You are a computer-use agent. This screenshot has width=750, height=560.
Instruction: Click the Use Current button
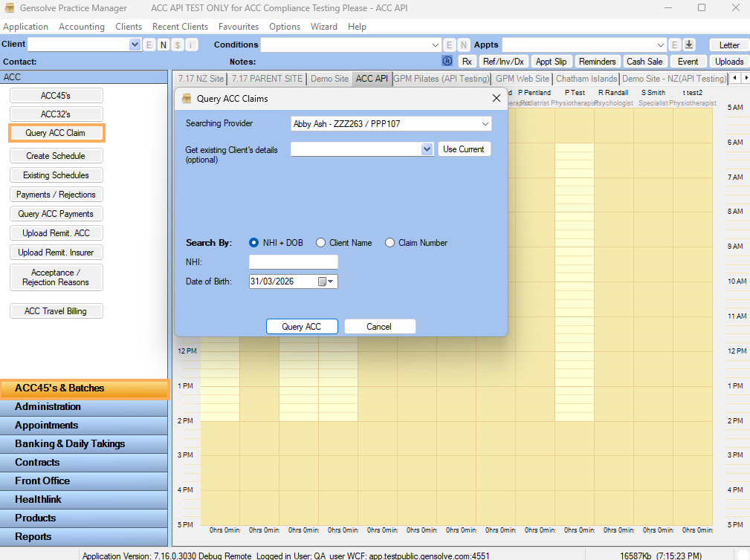coord(464,149)
